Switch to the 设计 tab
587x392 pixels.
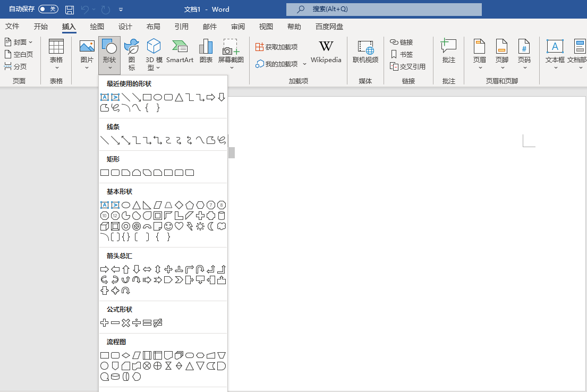[125, 27]
